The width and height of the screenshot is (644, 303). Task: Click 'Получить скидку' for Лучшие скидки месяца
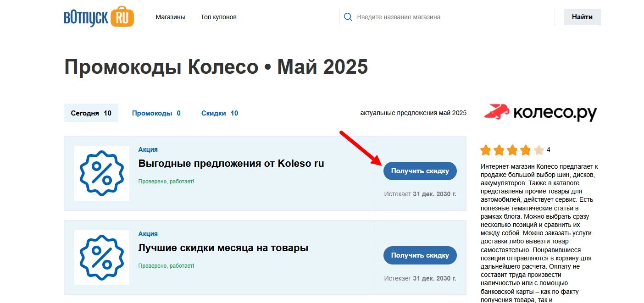click(x=420, y=255)
